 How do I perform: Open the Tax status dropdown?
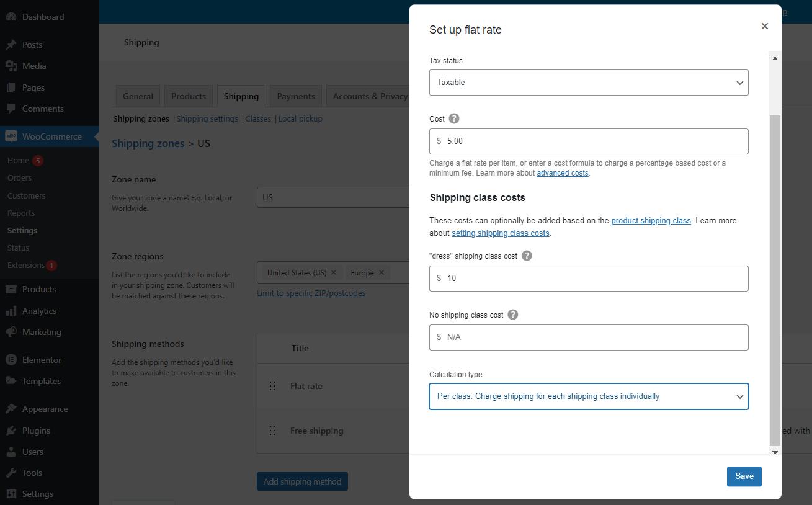click(588, 82)
